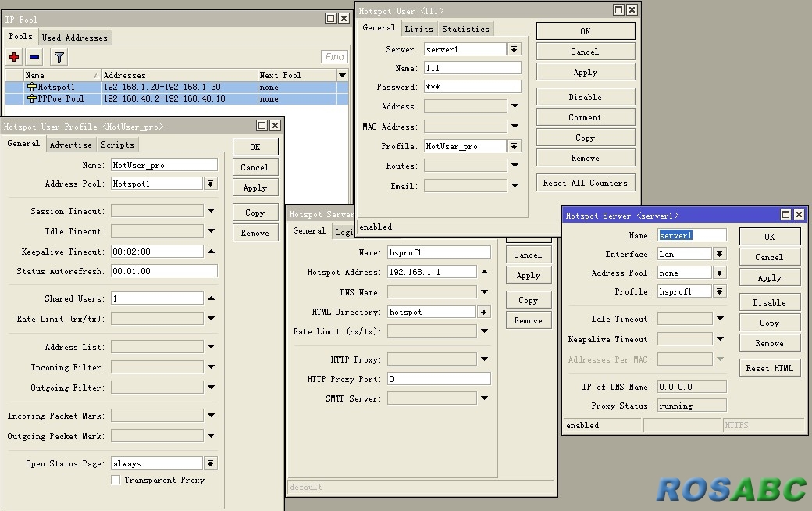This screenshot has height=511, width=812.
Task: Open the IP Pool column chooser arrow
Action: (342, 75)
